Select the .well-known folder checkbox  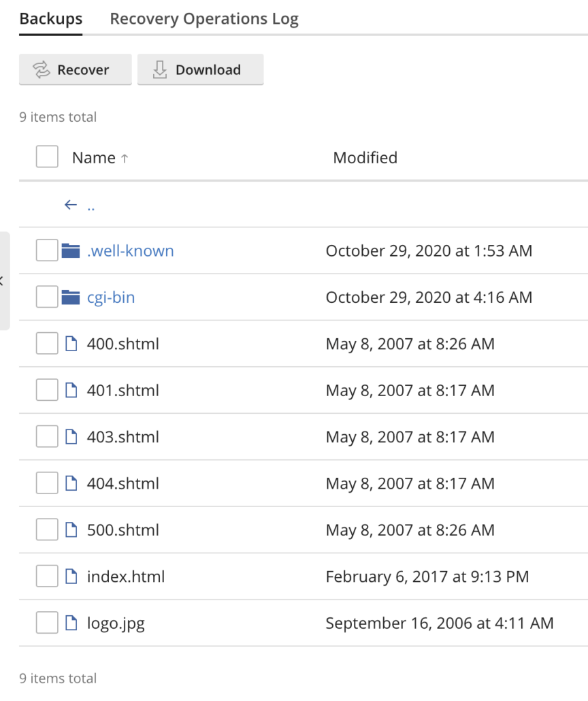click(47, 250)
